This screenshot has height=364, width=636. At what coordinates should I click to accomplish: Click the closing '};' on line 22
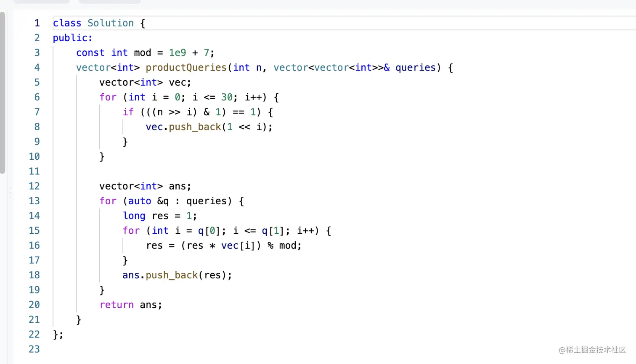pos(58,335)
